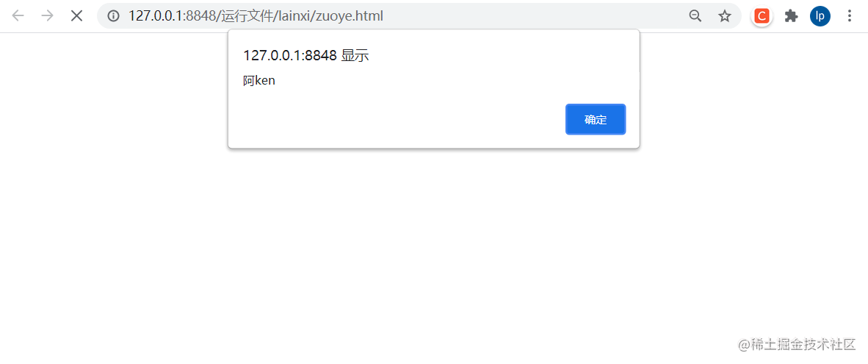Open Chrome's three-dot menu

pos(850,16)
